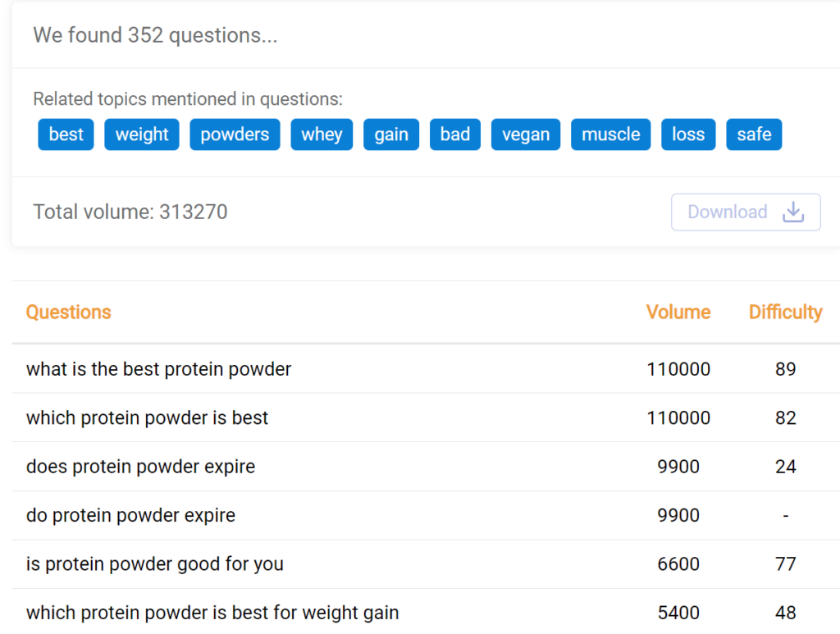Sort results by the Volume column
This screenshot has width=840, height=634.
pos(678,312)
